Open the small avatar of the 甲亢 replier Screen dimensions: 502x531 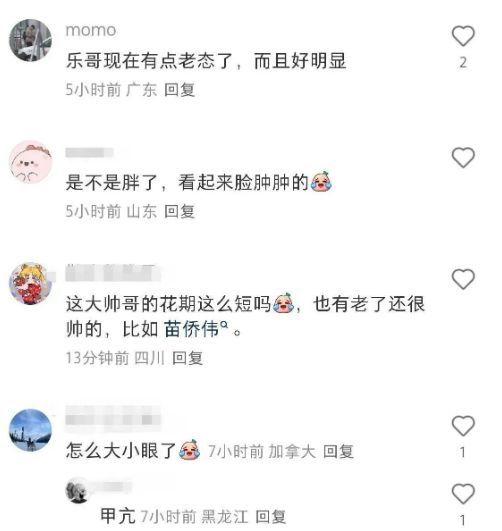(77, 491)
